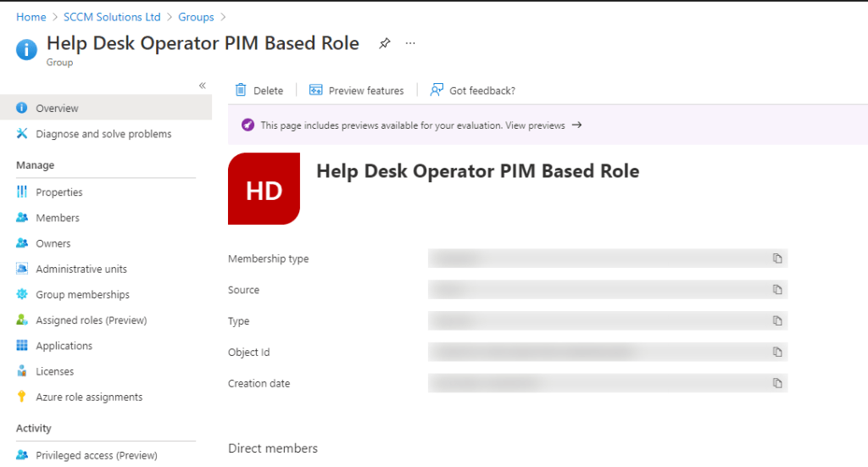This screenshot has height=467, width=868.
Task: Copy the Creation date value
Action: point(776,383)
